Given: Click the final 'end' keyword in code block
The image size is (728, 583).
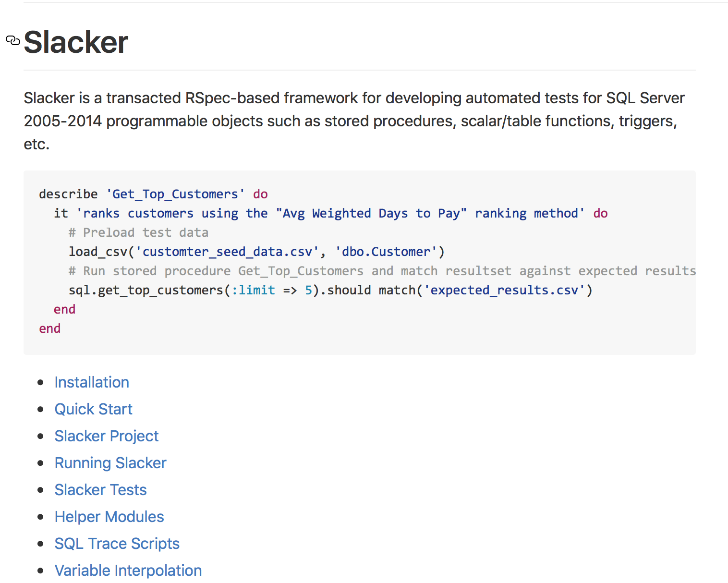Looking at the screenshot, I should pos(50,328).
